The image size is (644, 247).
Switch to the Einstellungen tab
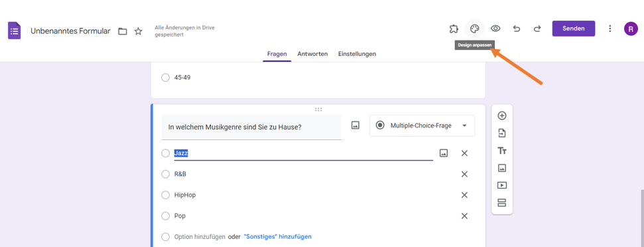[x=357, y=54]
